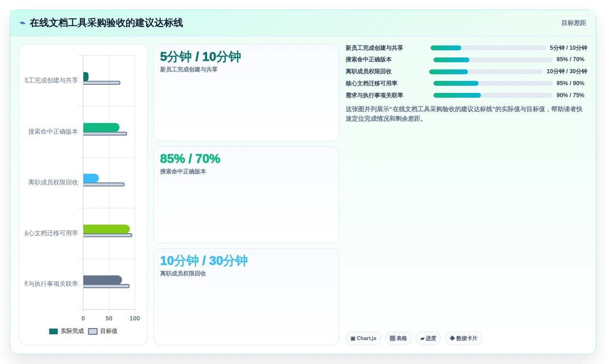Click progress bar for 需求与执行事项关联率
The image size is (606, 364).
click(493, 95)
